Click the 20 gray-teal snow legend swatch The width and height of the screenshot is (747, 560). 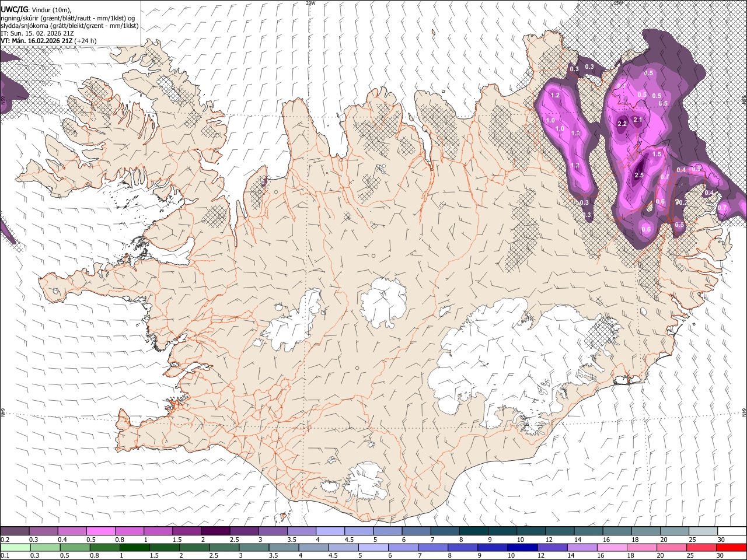point(673,531)
